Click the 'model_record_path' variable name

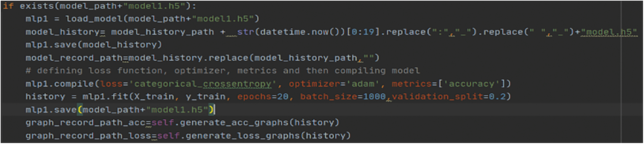[x=74, y=58]
